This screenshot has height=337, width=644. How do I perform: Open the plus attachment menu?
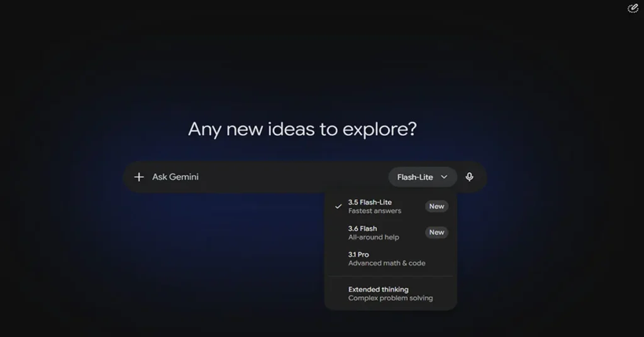139,177
